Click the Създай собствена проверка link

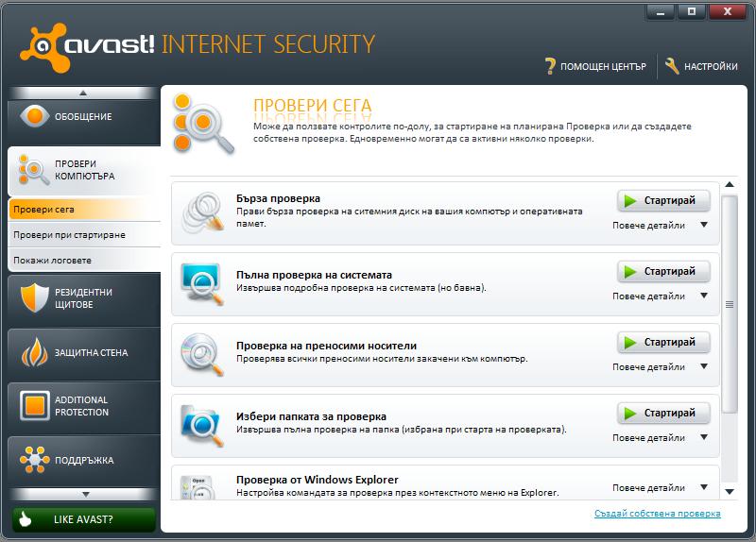[x=657, y=514]
